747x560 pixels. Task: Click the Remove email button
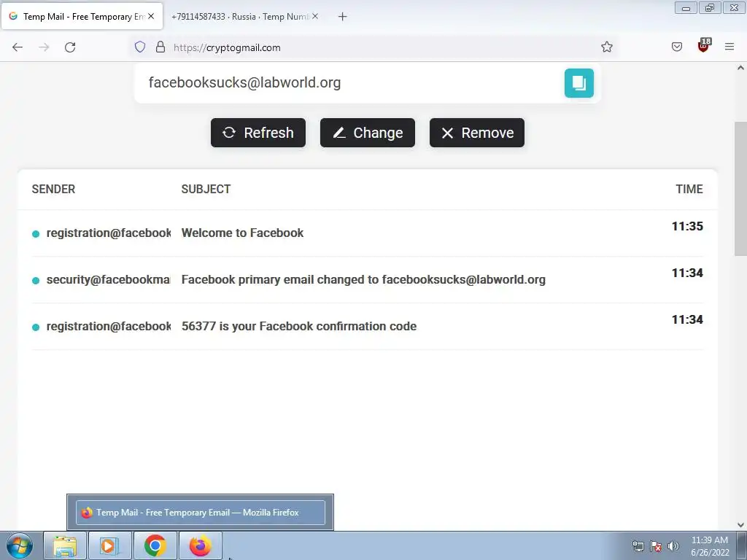tap(477, 133)
